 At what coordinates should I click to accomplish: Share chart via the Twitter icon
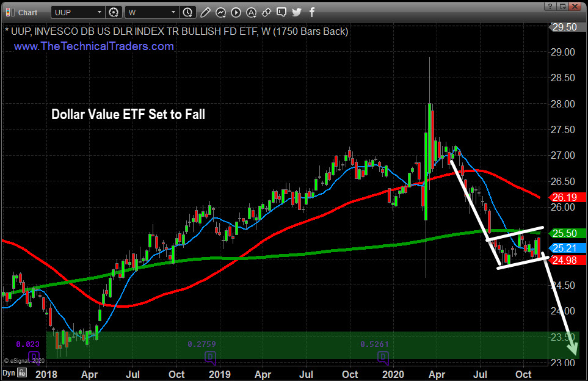tap(297, 12)
